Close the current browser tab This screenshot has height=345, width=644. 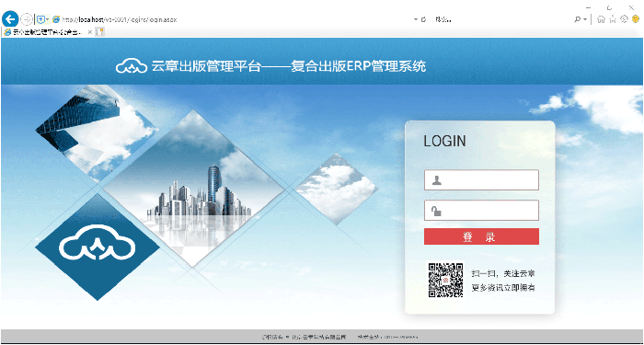(90, 32)
